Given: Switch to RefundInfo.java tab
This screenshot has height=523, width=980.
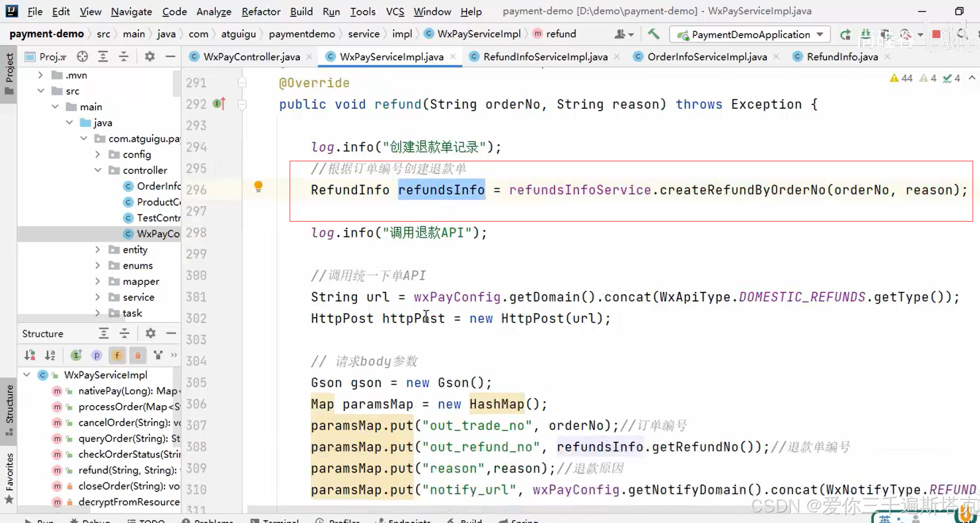Looking at the screenshot, I should [x=842, y=57].
